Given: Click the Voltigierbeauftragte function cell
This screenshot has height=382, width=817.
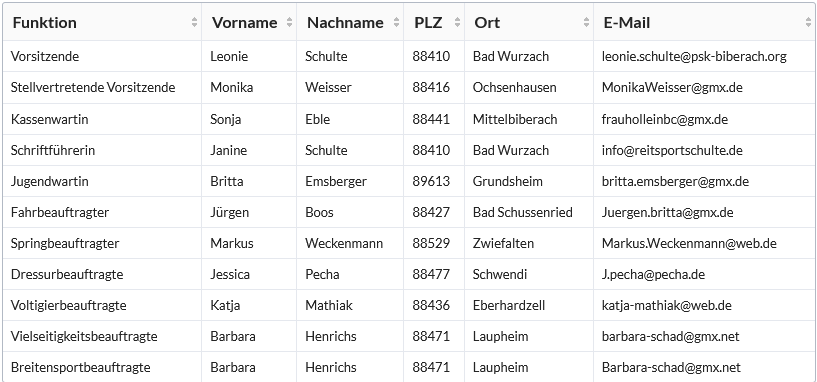Looking at the screenshot, I should pyautogui.click(x=102, y=305).
